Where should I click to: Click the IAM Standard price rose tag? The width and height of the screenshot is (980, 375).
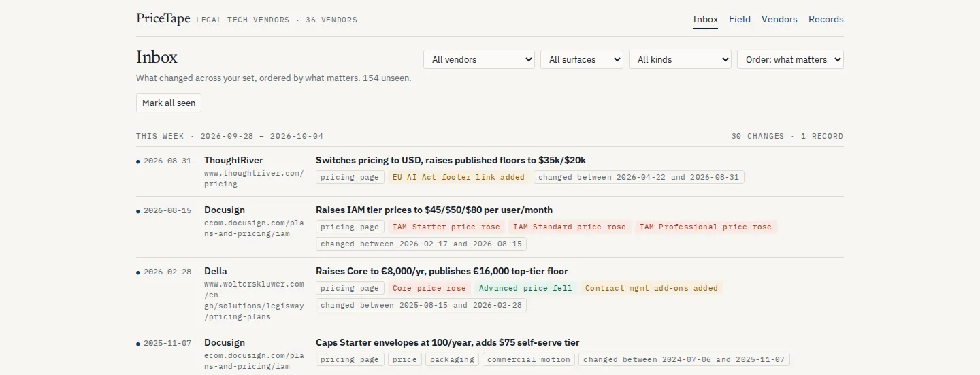pos(569,227)
